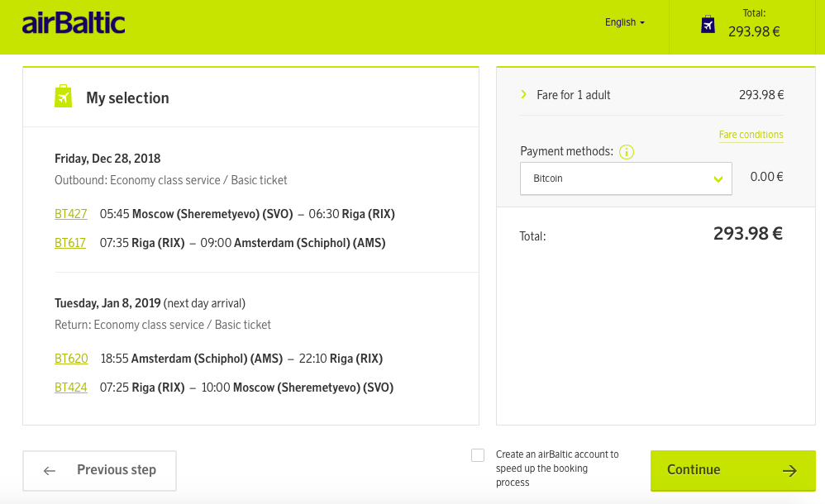Tick the create airBaltic account checkbox
Image resolution: width=825 pixels, height=504 pixels.
477,455
